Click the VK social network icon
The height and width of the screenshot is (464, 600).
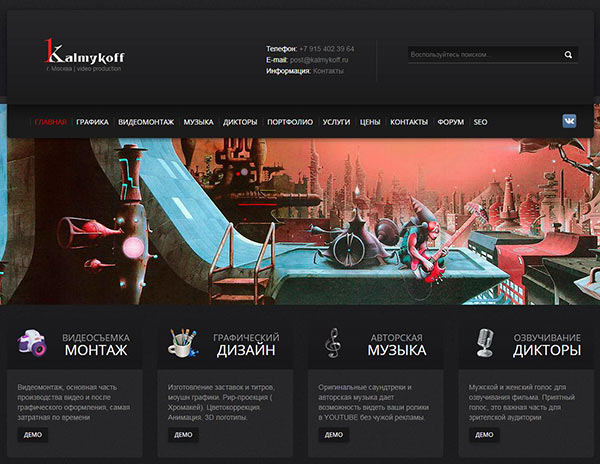[x=569, y=121]
